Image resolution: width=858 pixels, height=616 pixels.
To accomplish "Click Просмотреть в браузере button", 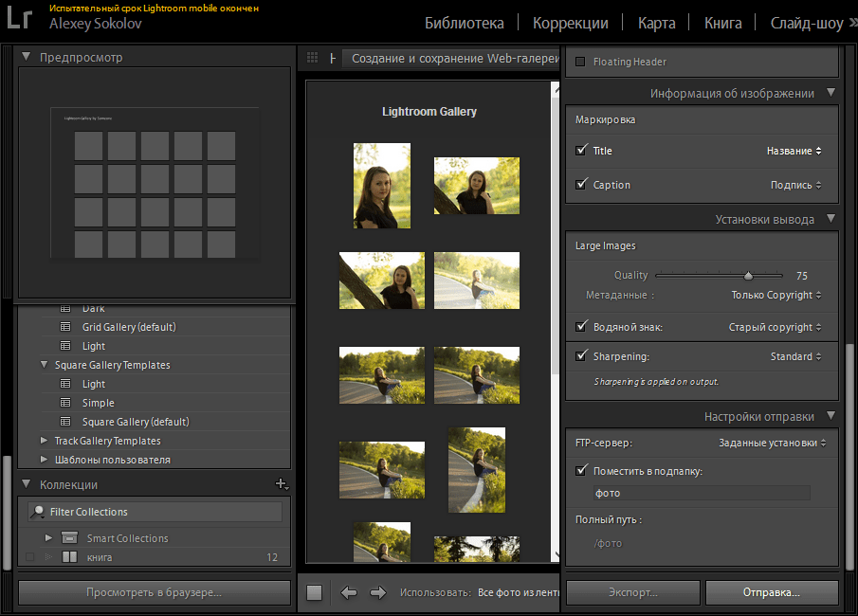I will coord(154,592).
